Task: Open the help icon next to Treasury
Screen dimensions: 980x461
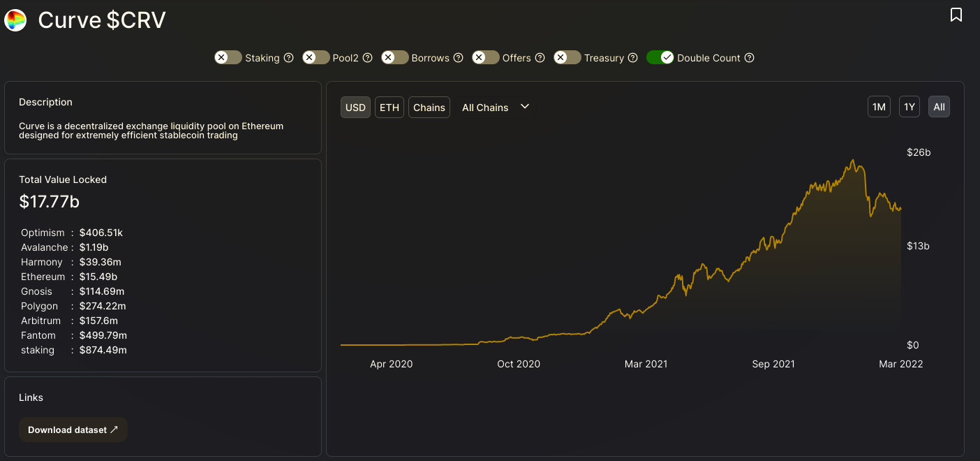Action: click(632, 58)
